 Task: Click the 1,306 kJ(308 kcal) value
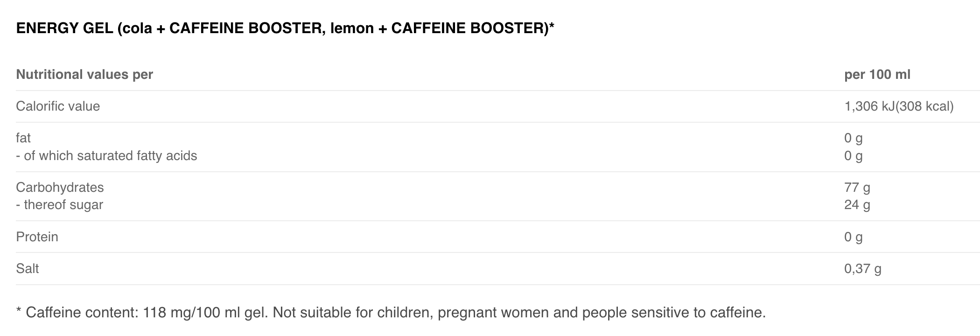[899, 106]
